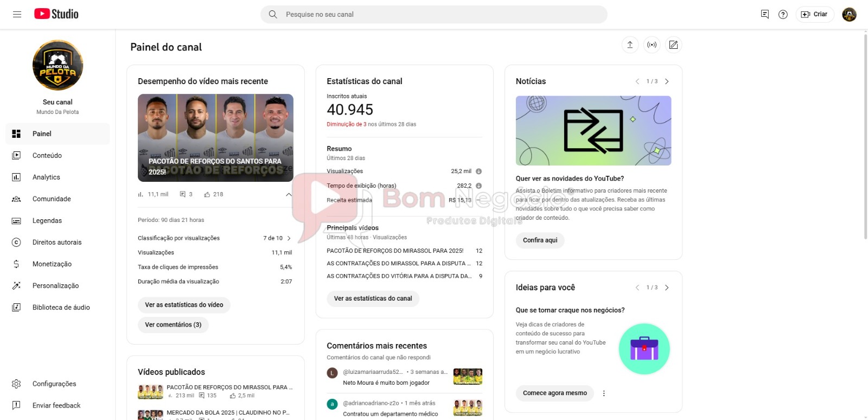This screenshot has width=868, height=420.
Task: Go to next Notícias card
Action: [x=667, y=81]
